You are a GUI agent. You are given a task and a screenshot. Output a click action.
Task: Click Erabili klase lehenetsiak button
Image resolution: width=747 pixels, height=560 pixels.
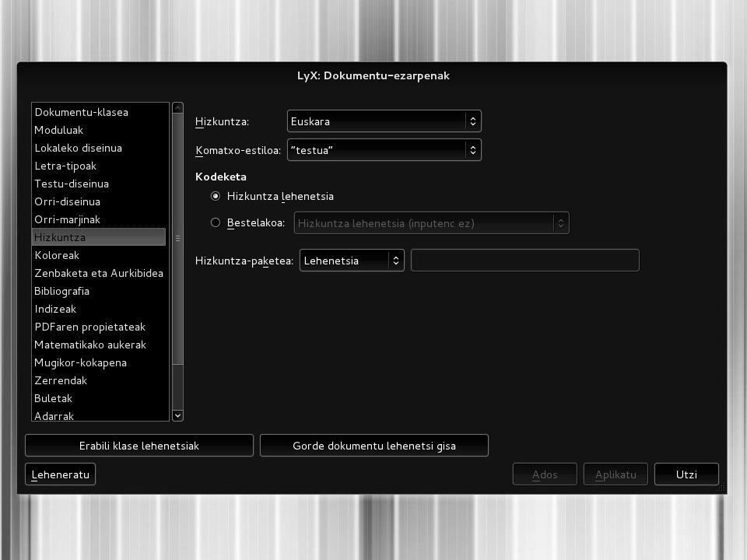click(x=139, y=446)
